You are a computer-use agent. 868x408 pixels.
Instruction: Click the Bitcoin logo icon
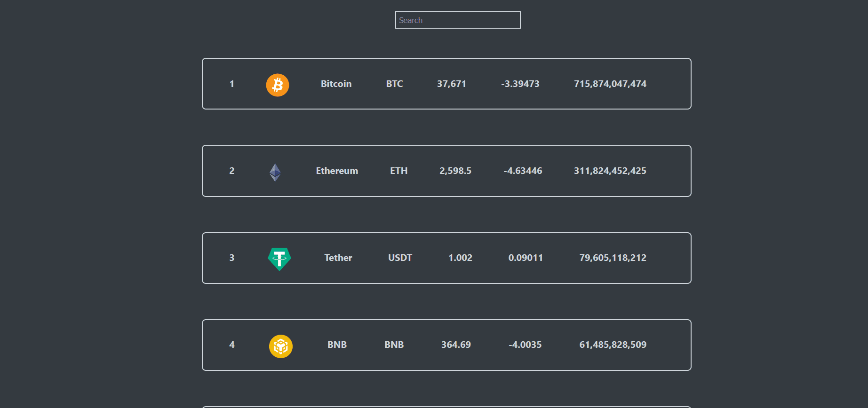click(x=278, y=85)
